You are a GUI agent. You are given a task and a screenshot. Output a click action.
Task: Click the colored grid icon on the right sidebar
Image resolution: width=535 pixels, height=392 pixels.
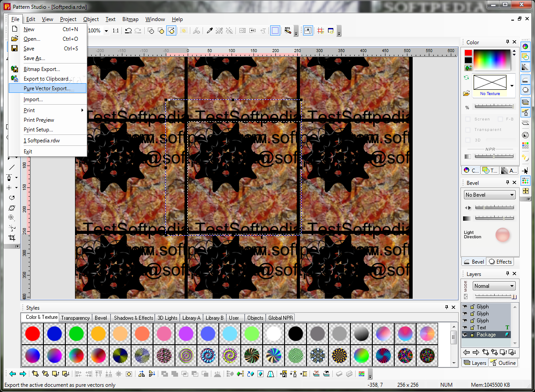pos(525,146)
